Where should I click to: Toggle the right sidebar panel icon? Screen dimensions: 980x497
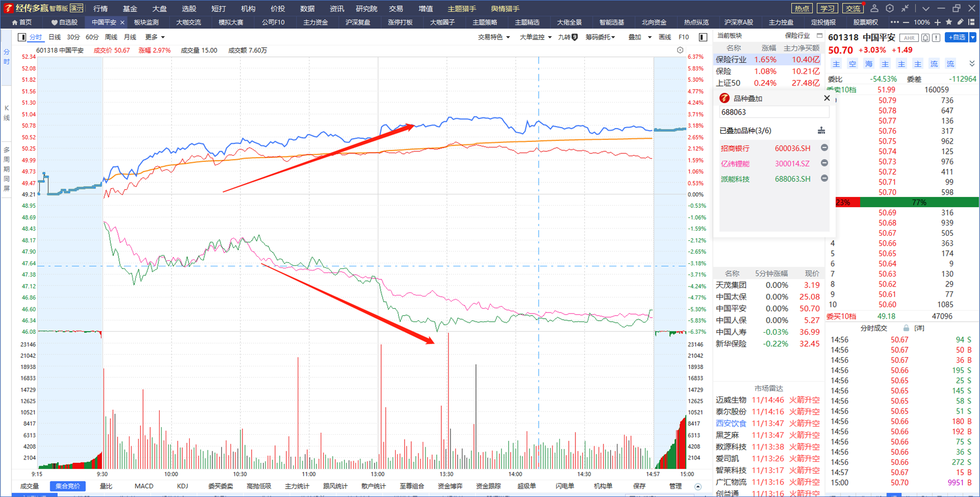coord(703,37)
